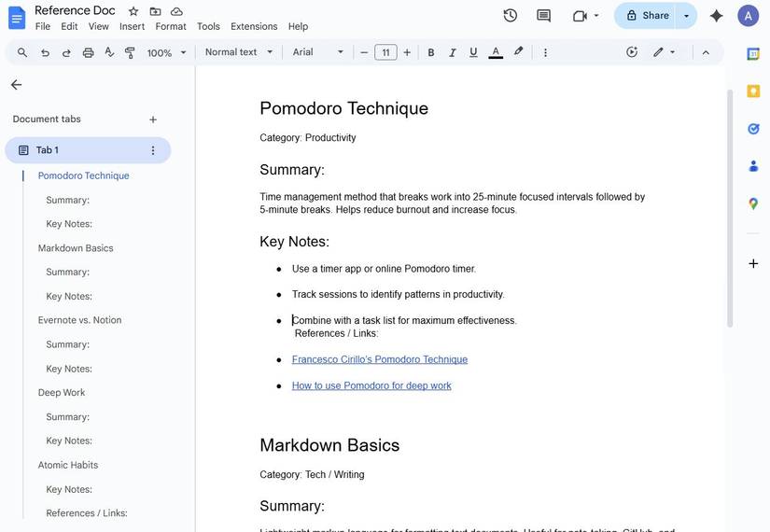
Task: Open the Arial font dropdown
Action: coord(317,52)
